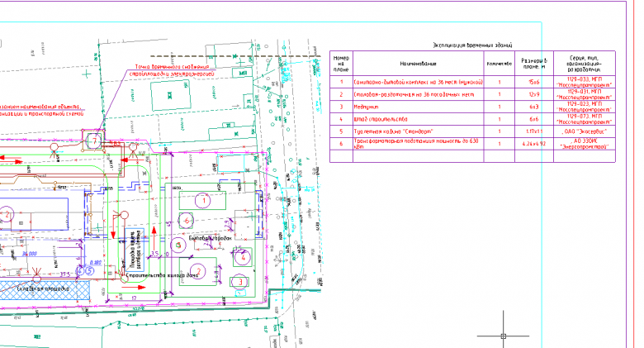644x348 pixels.
Task: Click the "Серия, тип, организация-разработчик" header cell
Action: [584, 64]
